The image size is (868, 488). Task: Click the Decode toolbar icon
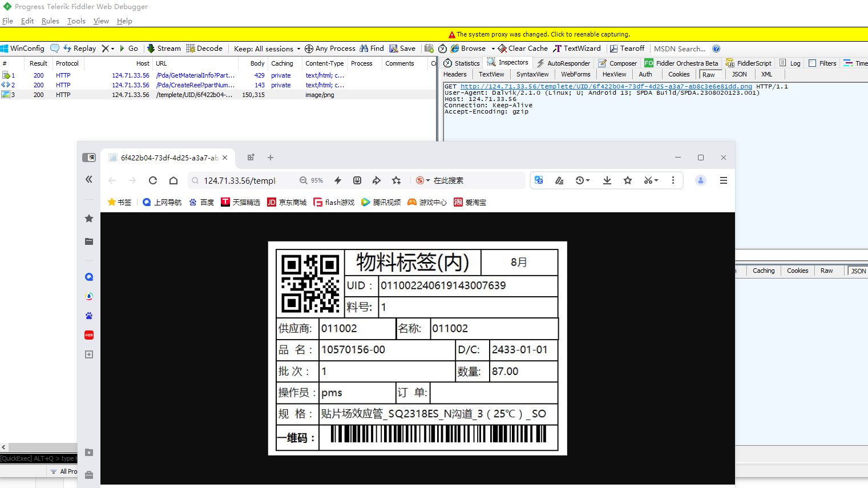point(204,49)
